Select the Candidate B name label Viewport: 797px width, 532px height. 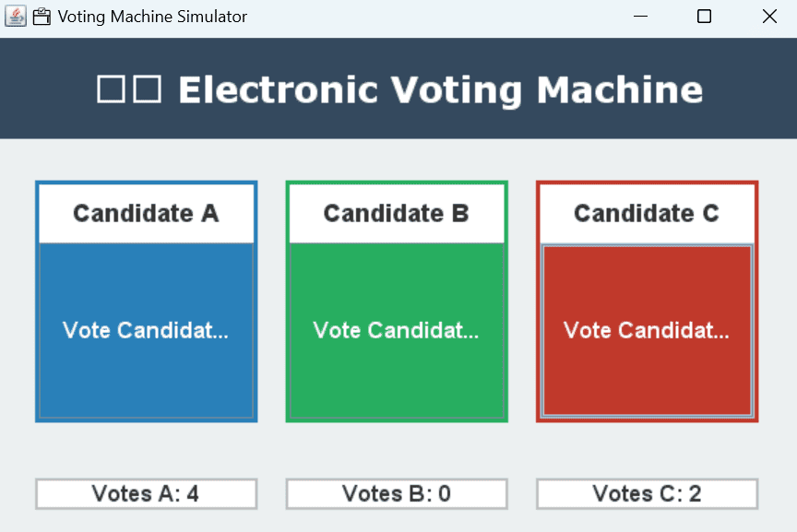397,213
